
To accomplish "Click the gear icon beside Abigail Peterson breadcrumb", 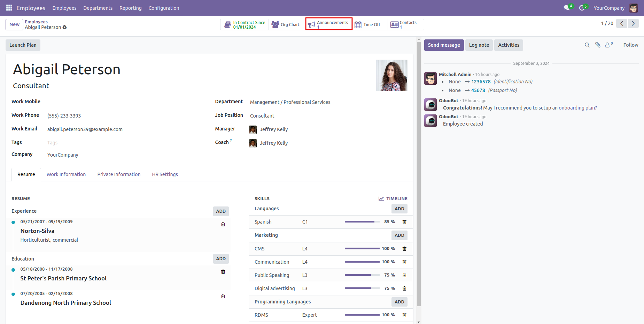I will [65, 27].
